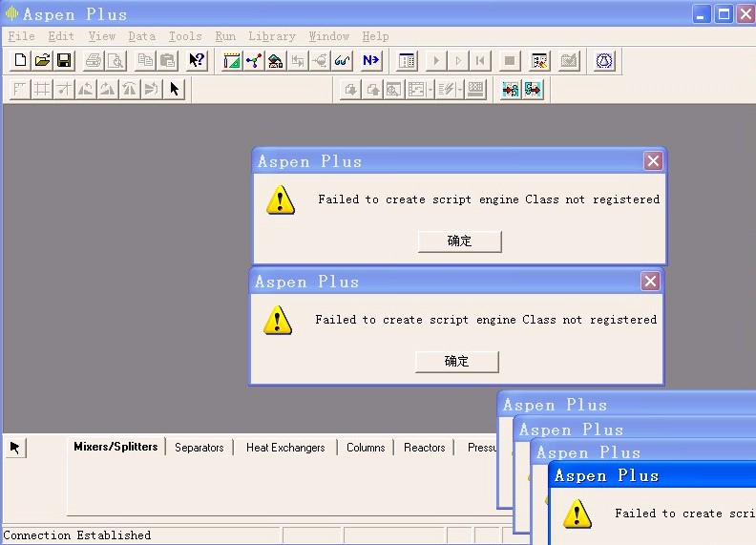Click the last red-arrow icon in the second toolbar
Screen dimensions: 756x545
tap(533, 89)
